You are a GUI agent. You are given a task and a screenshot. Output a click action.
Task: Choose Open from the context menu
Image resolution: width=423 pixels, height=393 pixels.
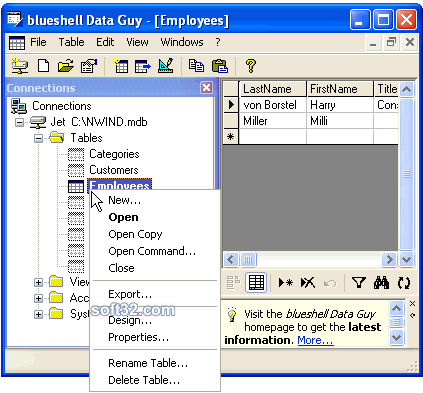155,217
